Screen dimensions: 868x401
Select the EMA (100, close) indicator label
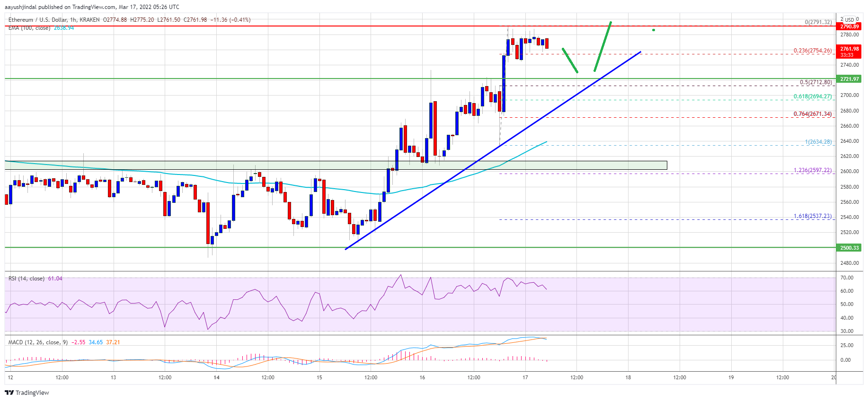click(x=29, y=28)
